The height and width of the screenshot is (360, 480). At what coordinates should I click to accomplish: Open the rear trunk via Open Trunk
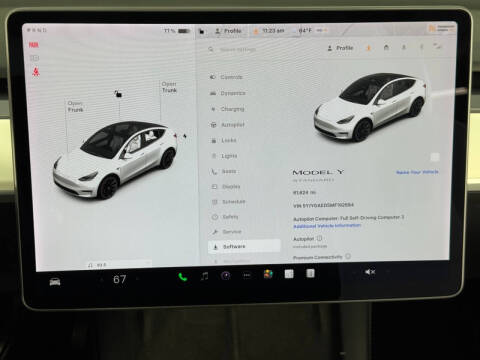169,87
